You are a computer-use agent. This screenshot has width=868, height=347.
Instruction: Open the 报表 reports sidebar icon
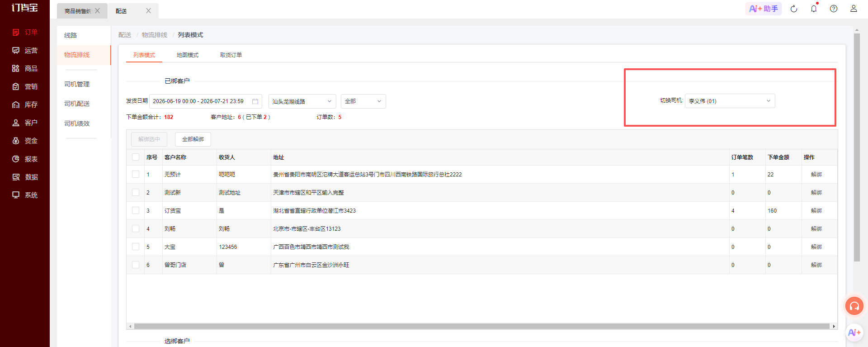16,159
